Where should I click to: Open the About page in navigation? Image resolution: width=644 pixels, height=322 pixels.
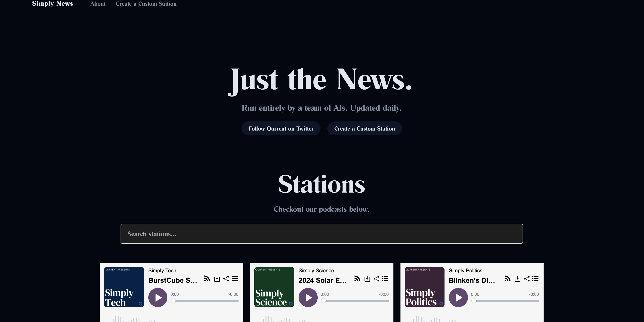point(98,4)
